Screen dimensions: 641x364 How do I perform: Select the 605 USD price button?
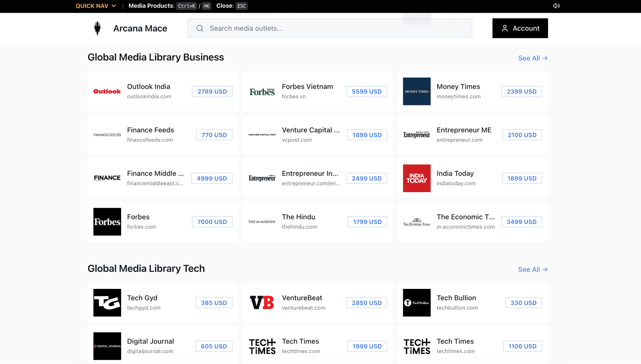tap(214, 346)
